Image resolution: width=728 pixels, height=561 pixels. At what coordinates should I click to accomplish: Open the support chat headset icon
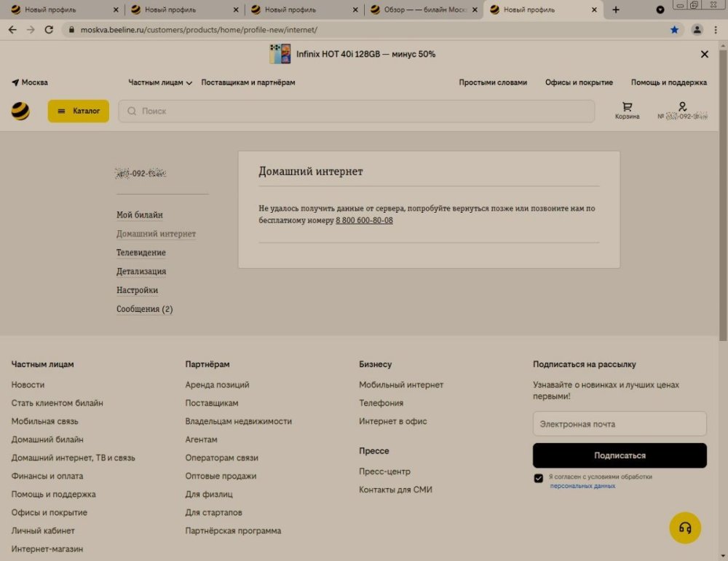click(x=684, y=528)
